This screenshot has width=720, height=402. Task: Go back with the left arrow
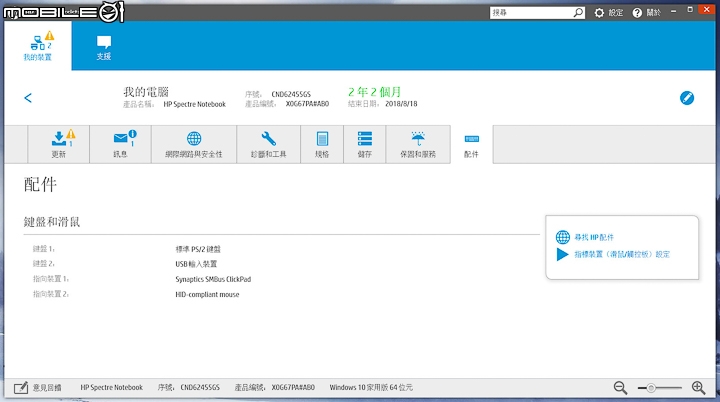28,98
